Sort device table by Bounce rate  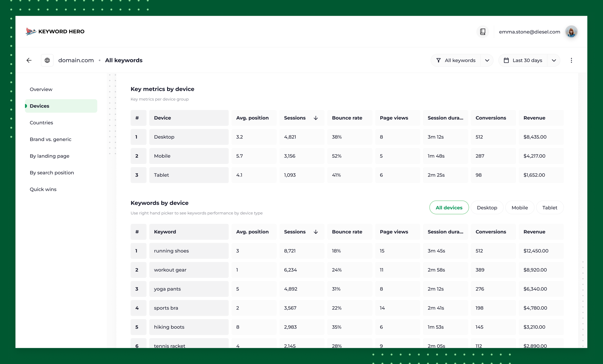(350, 118)
